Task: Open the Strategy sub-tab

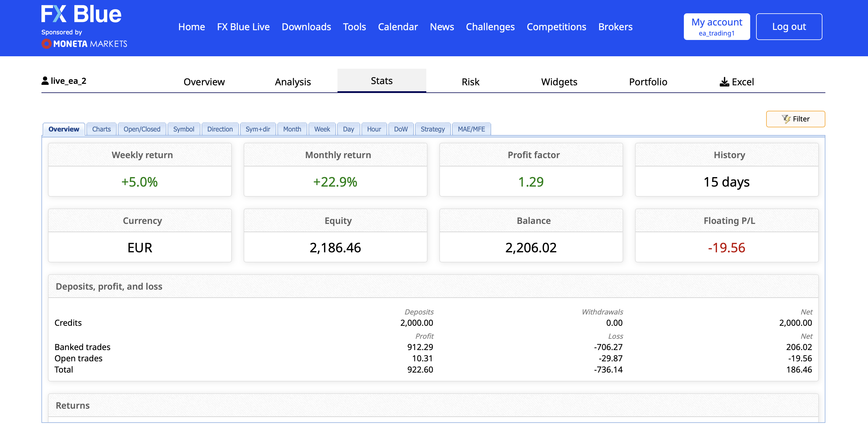Action: point(432,129)
